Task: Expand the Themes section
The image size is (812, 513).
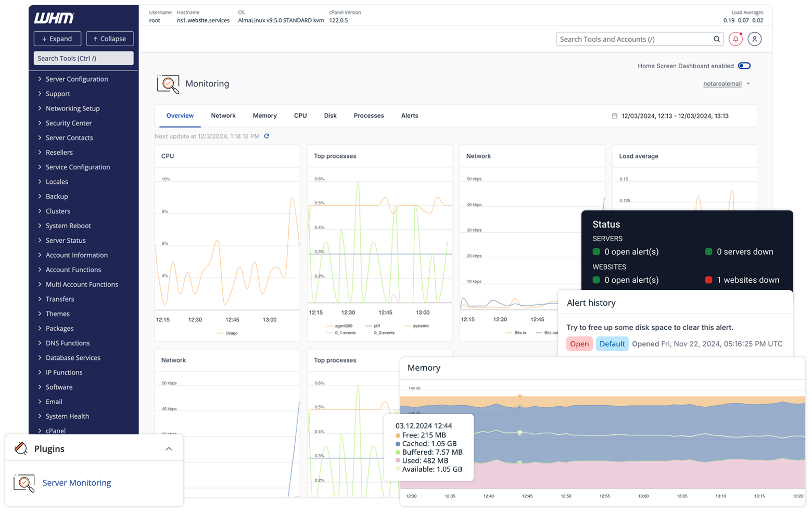Action: click(57, 314)
